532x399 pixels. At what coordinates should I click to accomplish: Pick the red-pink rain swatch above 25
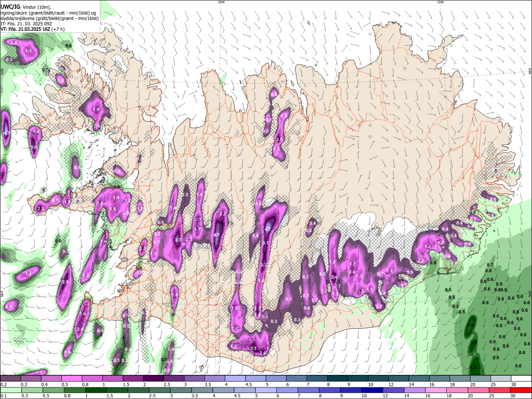[x=499, y=390]
